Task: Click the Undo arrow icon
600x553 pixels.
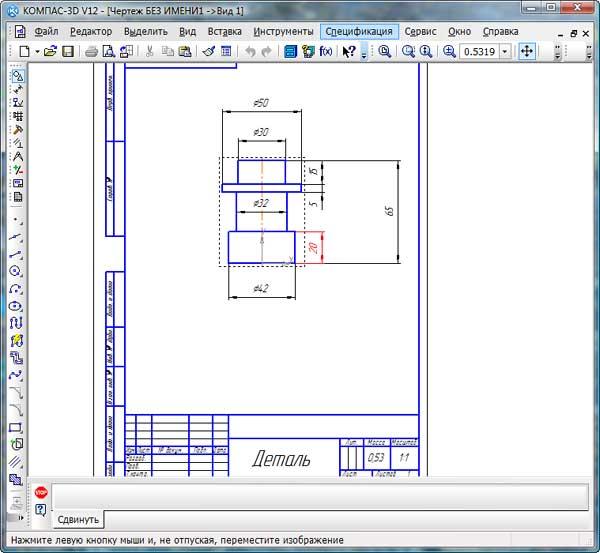Action: (250, 51)
